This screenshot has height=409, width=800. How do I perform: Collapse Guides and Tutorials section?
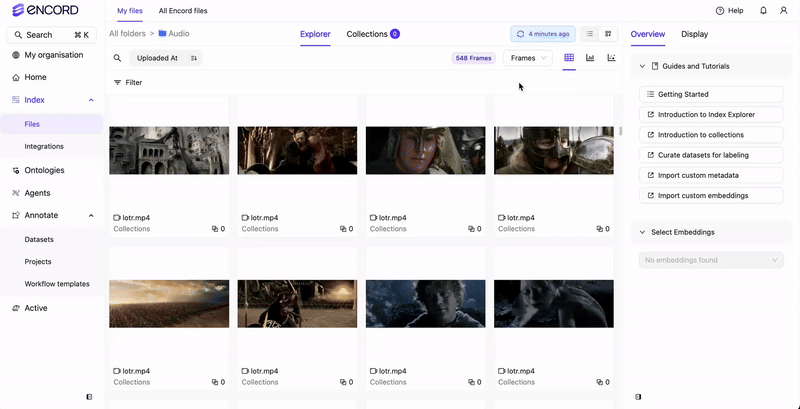(x=642, y=66)
